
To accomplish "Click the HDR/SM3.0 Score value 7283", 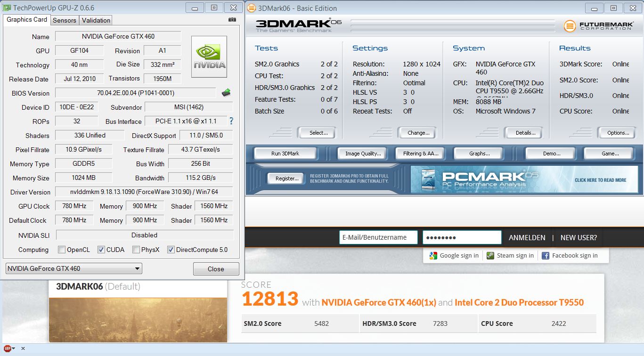I will pyautogui.click(x=440, y=324).
